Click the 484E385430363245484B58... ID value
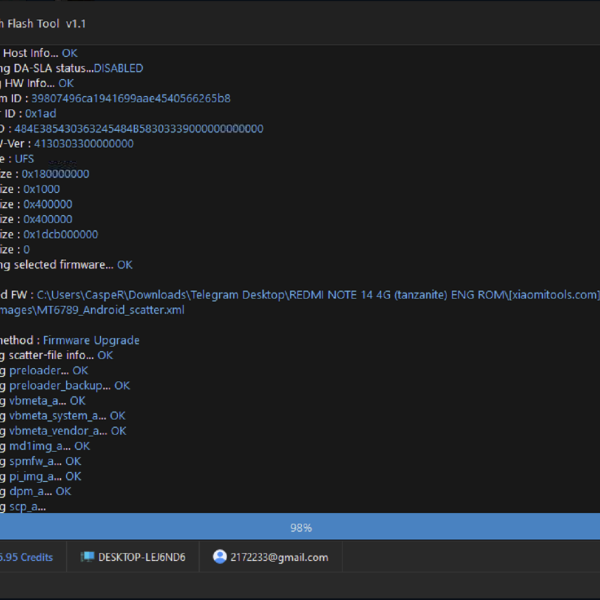The height and width of the screenshot is (600, 600). click(x=139, y=129)
